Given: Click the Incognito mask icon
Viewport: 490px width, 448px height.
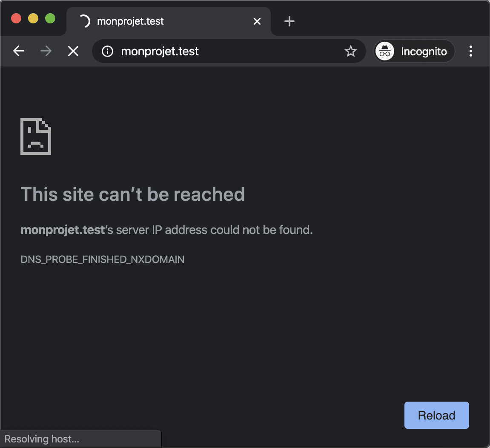Looking at the screenshot, I should pos(384,51).
